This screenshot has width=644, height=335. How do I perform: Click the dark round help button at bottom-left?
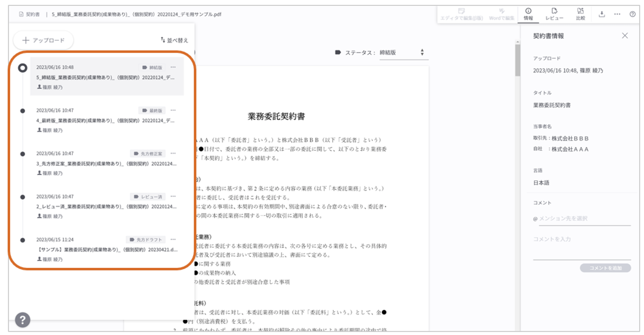[x=23, y=320]
